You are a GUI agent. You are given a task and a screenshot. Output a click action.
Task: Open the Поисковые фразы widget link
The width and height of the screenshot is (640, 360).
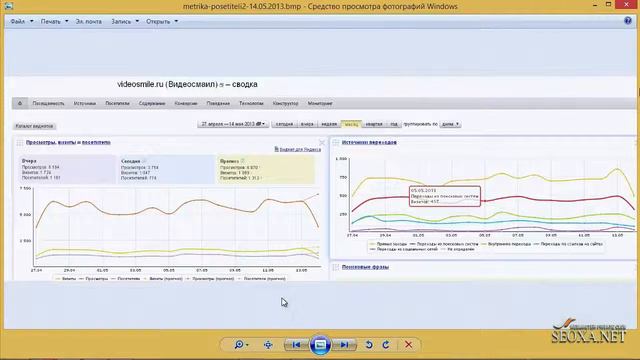pos(365,267)
